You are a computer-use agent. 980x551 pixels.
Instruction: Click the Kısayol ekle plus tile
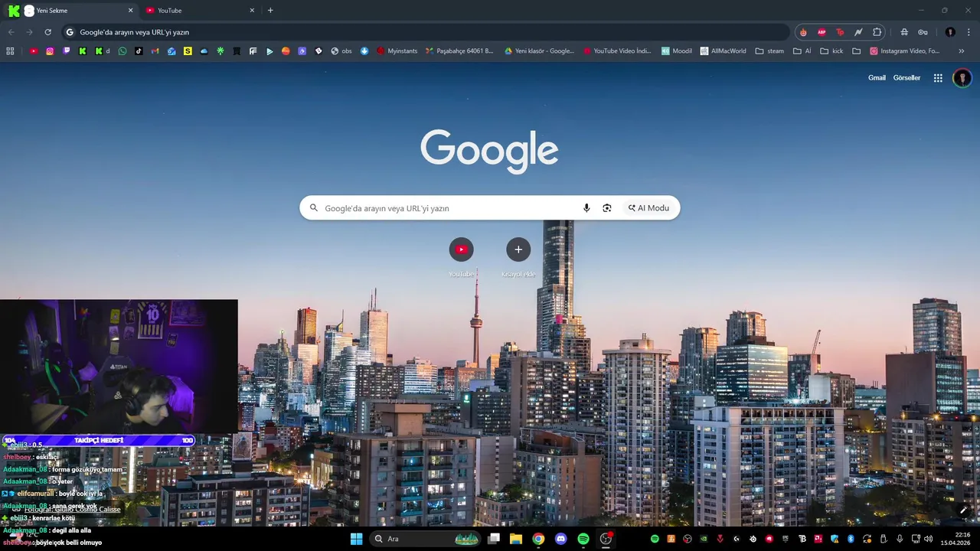(x=518, y=258)
